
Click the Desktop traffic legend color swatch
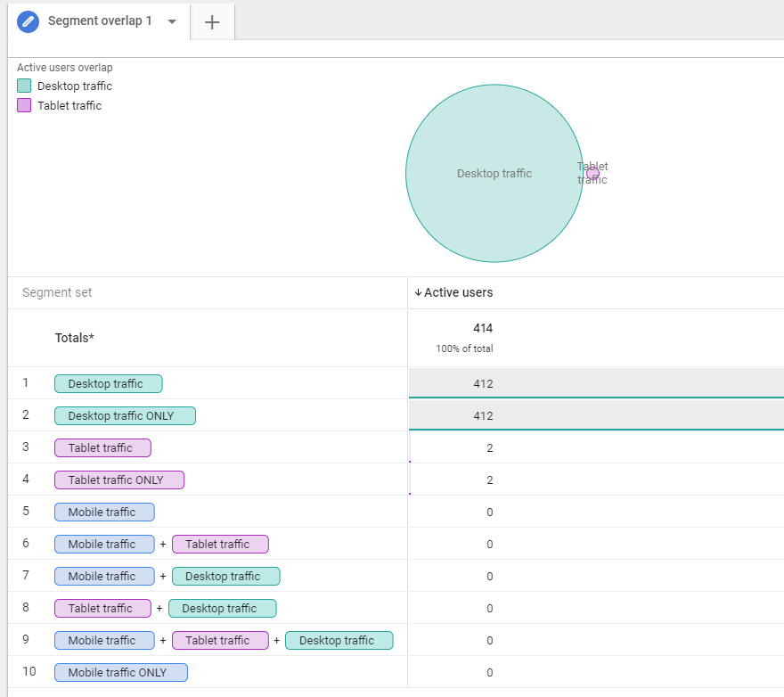tap(24, 86)
